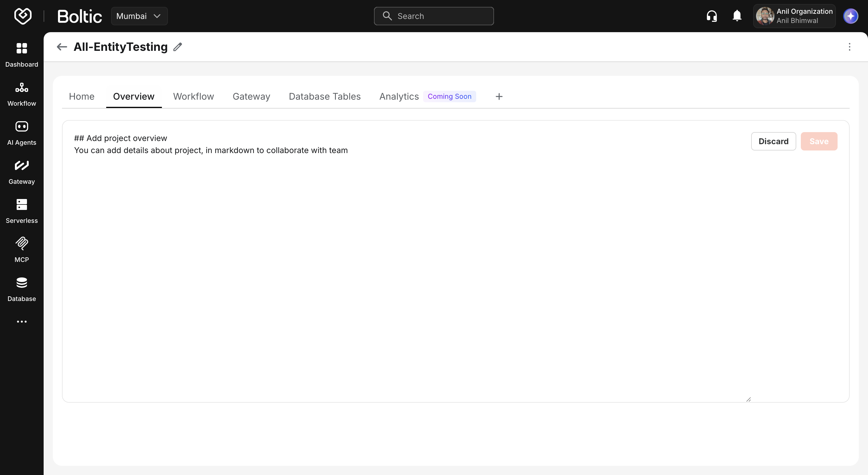Go back using the left arrow
The width and height of the screenshot is (868, 475).
pos(62,47)
